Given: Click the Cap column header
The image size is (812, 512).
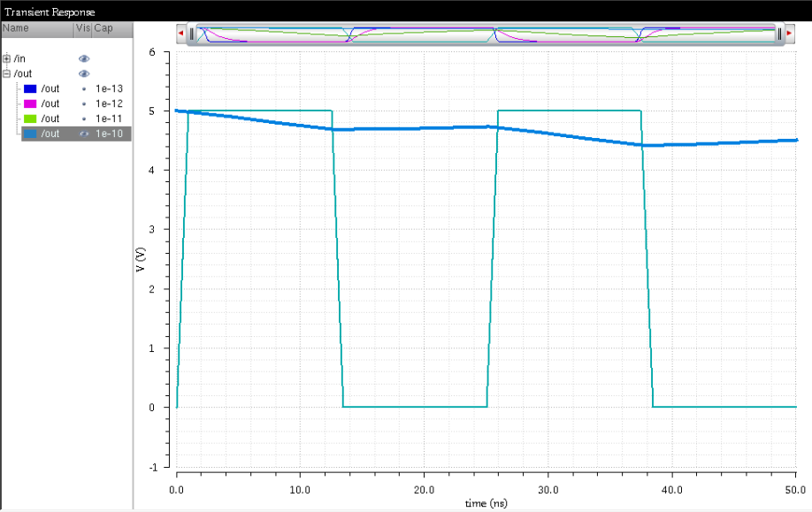Looking at the screenshot, I should click(111, 28).
